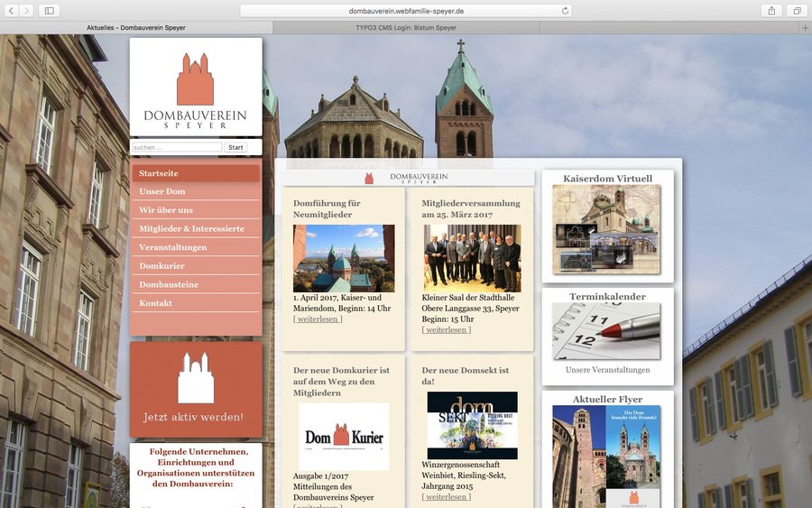Viewport: 812px width, 508px height.
Task: Open a new tab with plus button
Action: click(x=805, y=28)
